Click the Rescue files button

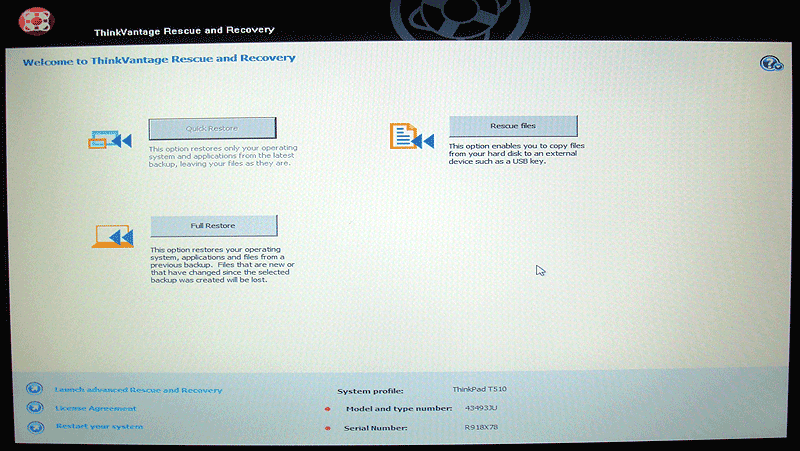coord(513,126)
